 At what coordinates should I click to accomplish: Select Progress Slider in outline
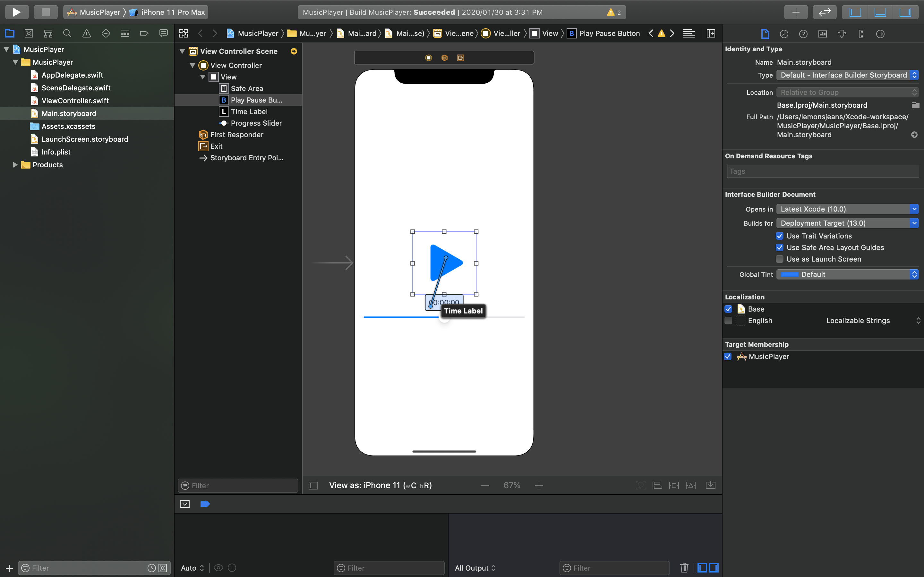point(256,123)
